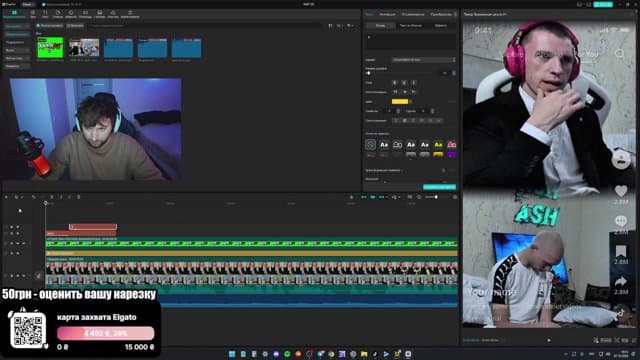
Task: Apply the red outlined Aa text preset
Action: (x=451, y=144)
